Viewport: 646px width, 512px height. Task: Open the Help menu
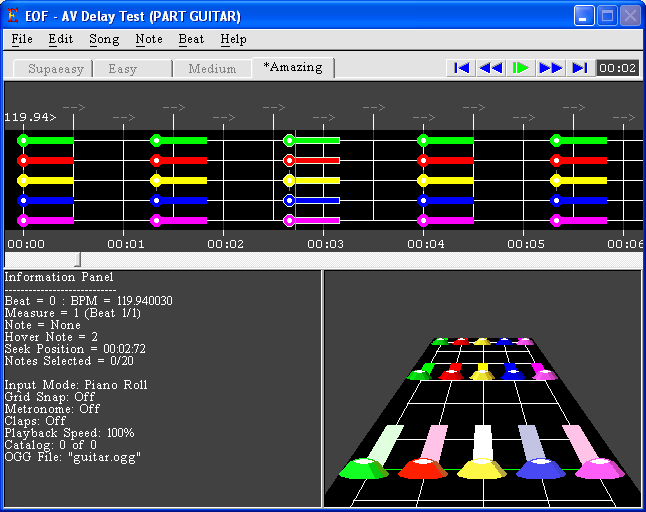coord(234,39)
